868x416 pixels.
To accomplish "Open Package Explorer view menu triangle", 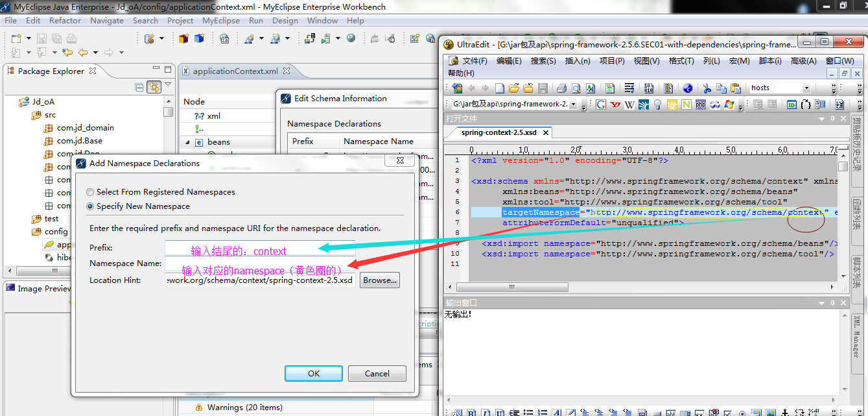I will 168,84.
